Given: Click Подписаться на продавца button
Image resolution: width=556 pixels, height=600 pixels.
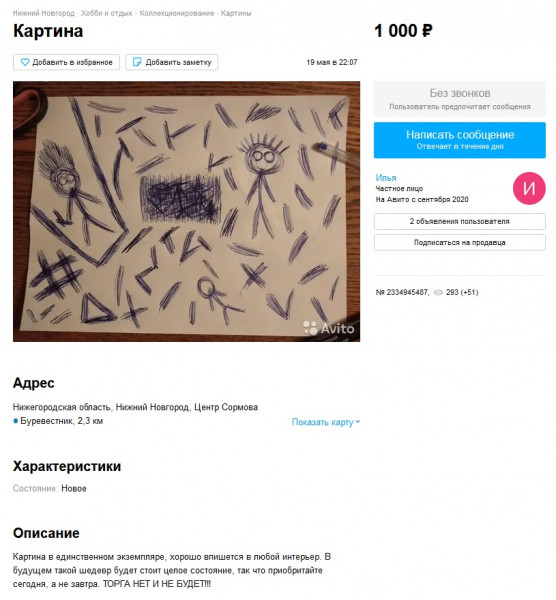Looking at the screenshot, I should (x=460, y=242).
